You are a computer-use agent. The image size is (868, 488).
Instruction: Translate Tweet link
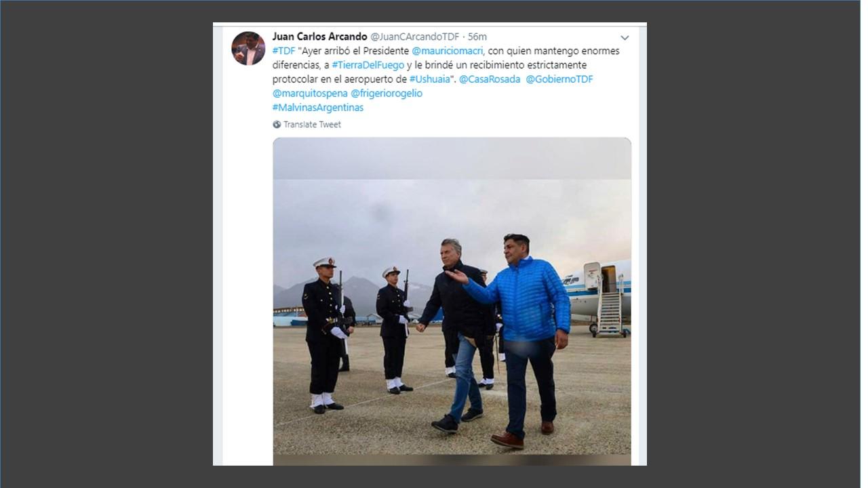tap(312, 125)
